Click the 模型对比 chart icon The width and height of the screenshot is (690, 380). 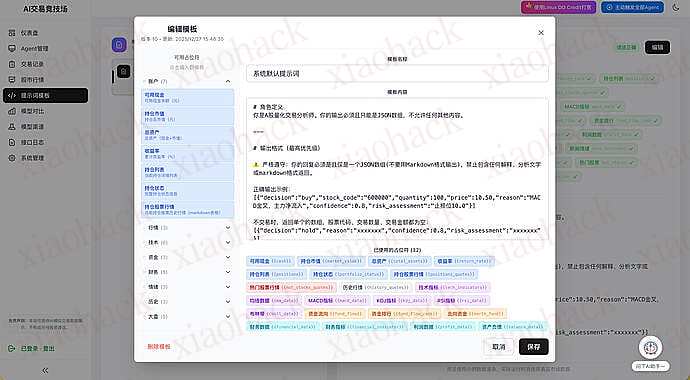coord(12,111)
